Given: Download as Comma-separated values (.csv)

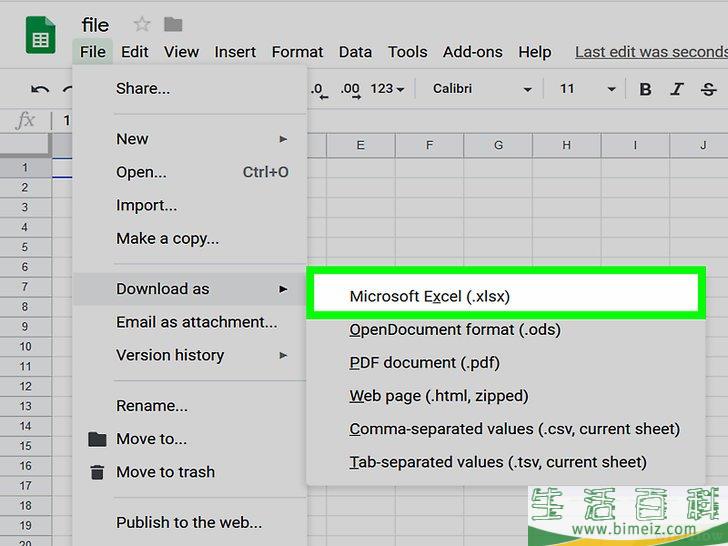Looking at the screenshot, I should click(x=506, y=429).
